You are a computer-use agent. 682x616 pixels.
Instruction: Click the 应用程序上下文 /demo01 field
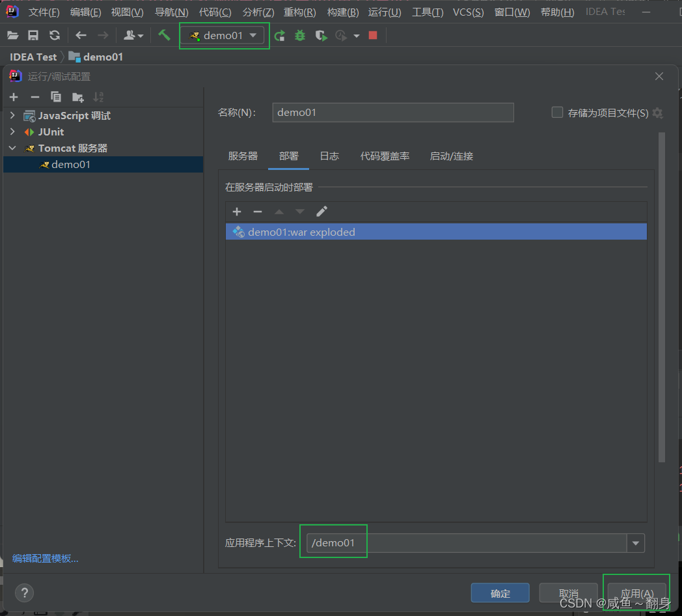(x=466, y=543)
